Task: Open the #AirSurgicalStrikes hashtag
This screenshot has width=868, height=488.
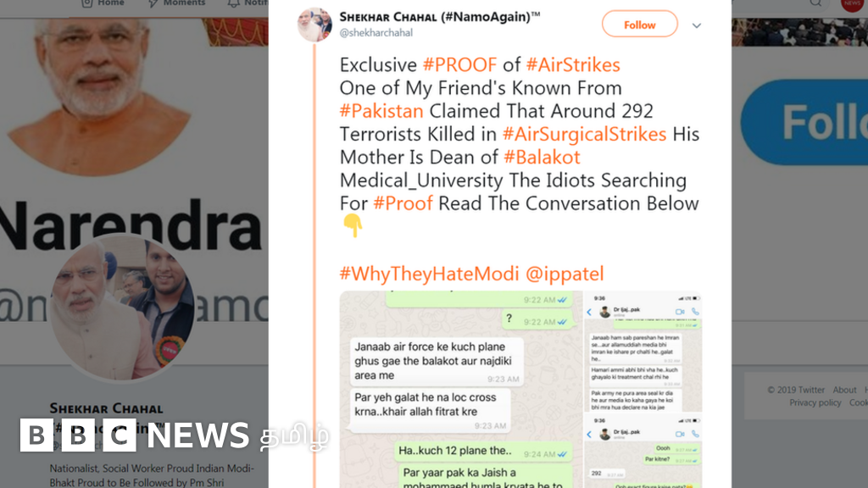Action: pos(584,134)
